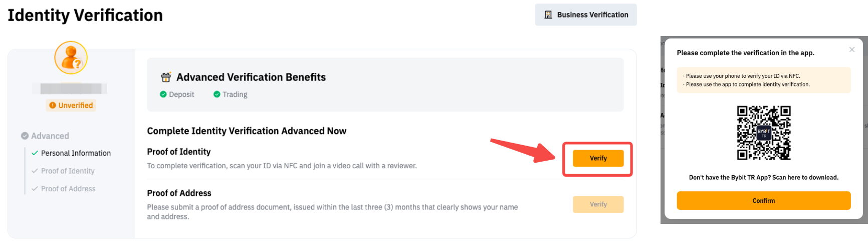Click the user avatar profile icon

71,58
